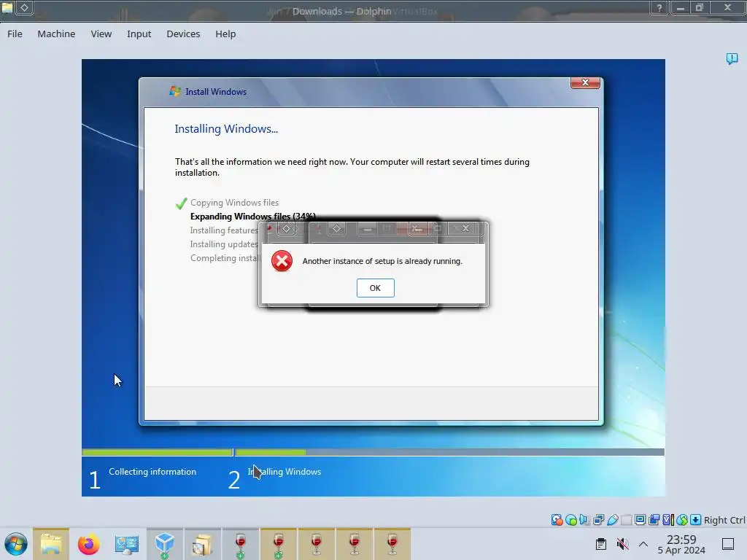Open the software box taskbar icon
Image resolution: width=747 pixels, height=560 pixels.
point(202,544)
